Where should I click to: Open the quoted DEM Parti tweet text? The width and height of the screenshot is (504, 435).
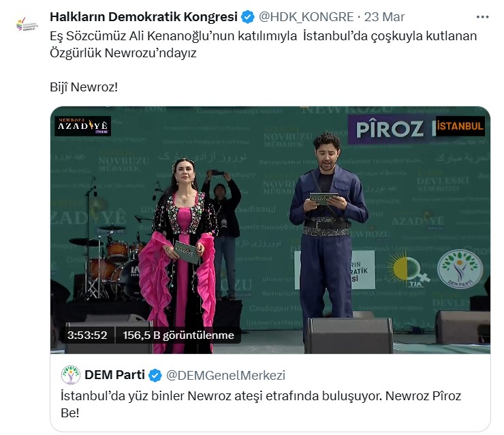(x=261, y=404)
